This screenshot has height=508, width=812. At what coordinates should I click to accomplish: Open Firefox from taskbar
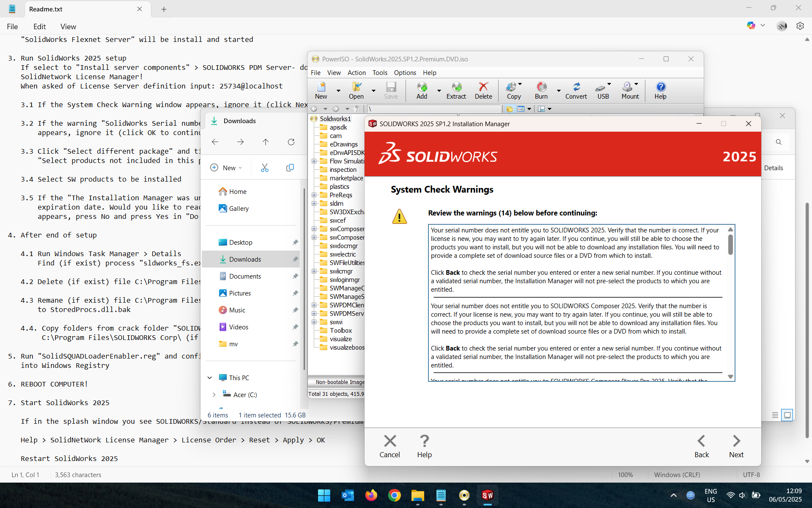click(x=371, y=495)
